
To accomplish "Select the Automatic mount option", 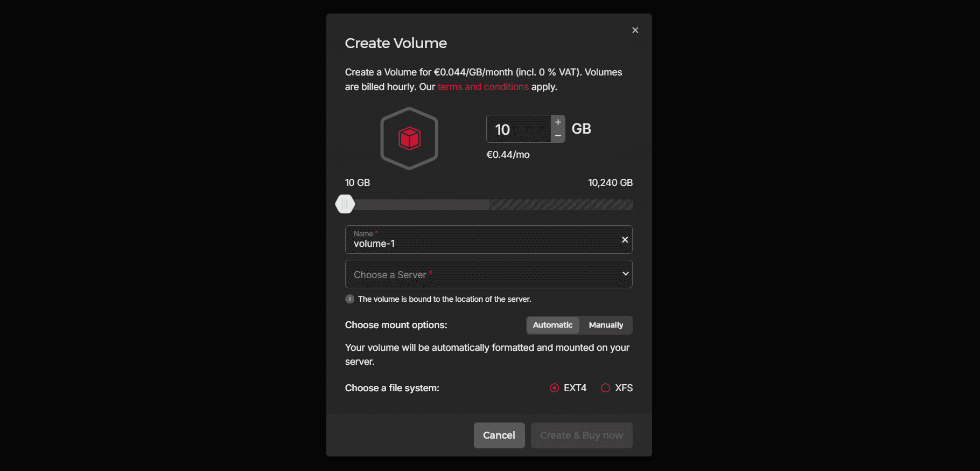I will tap(552, 325).
